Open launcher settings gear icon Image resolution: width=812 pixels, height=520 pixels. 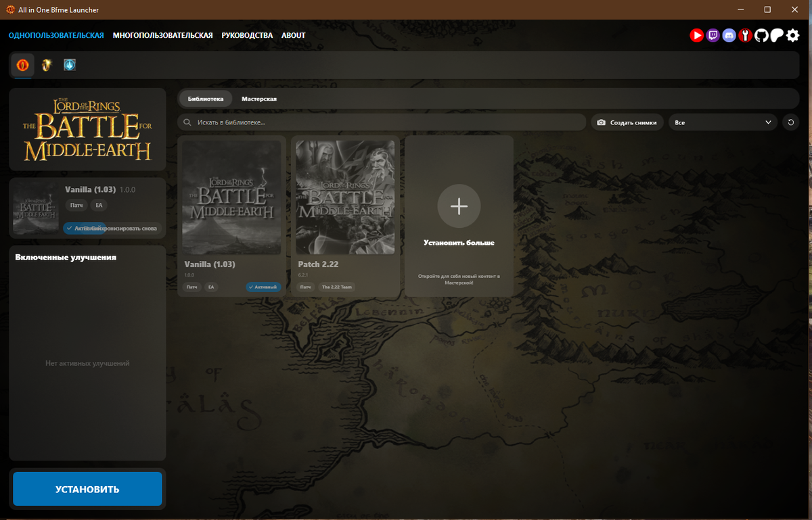(793, 35)
